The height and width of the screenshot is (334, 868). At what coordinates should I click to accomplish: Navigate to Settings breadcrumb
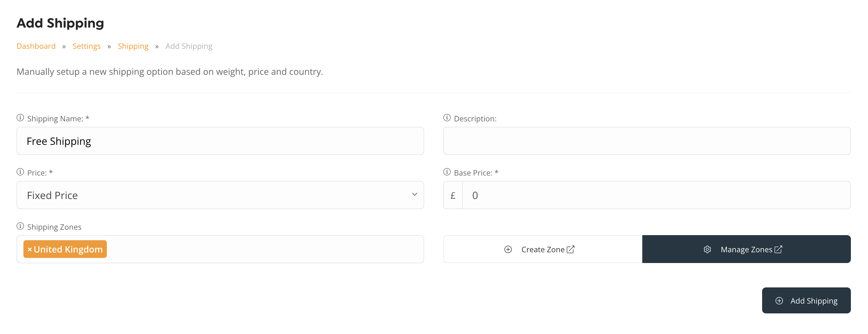click(x=87, y=46)
